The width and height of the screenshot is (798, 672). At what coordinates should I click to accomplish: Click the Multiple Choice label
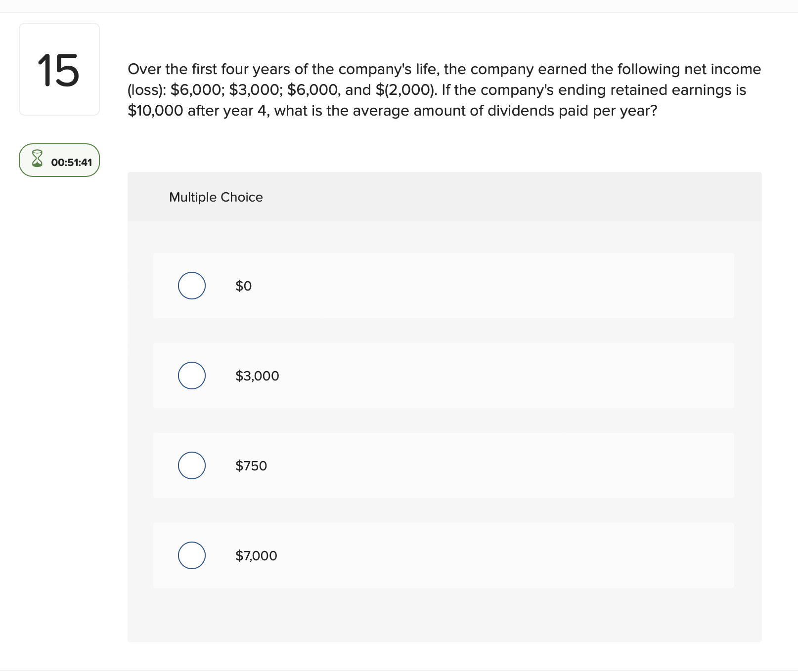pos(216,197)
